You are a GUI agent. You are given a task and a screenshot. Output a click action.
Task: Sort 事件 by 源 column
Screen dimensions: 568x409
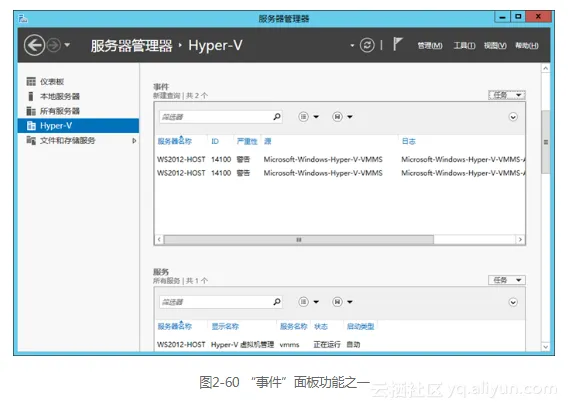tap(268, 141)
